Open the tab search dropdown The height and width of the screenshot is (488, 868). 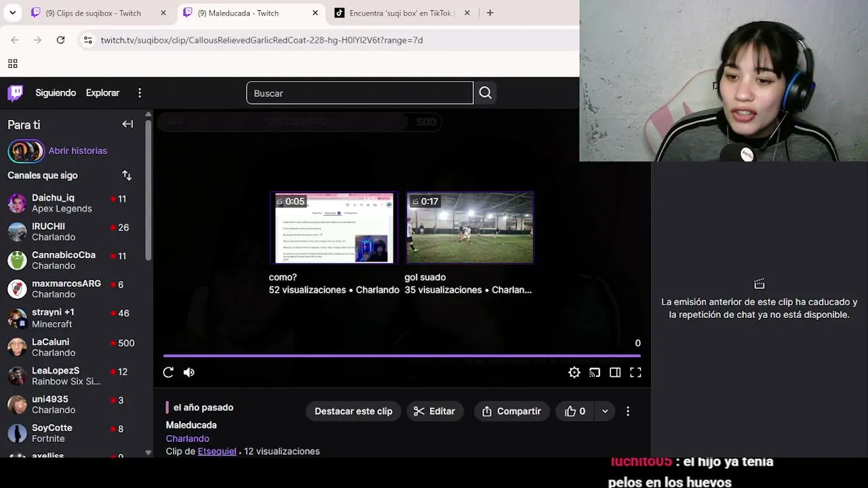click(x=13, y=13)
